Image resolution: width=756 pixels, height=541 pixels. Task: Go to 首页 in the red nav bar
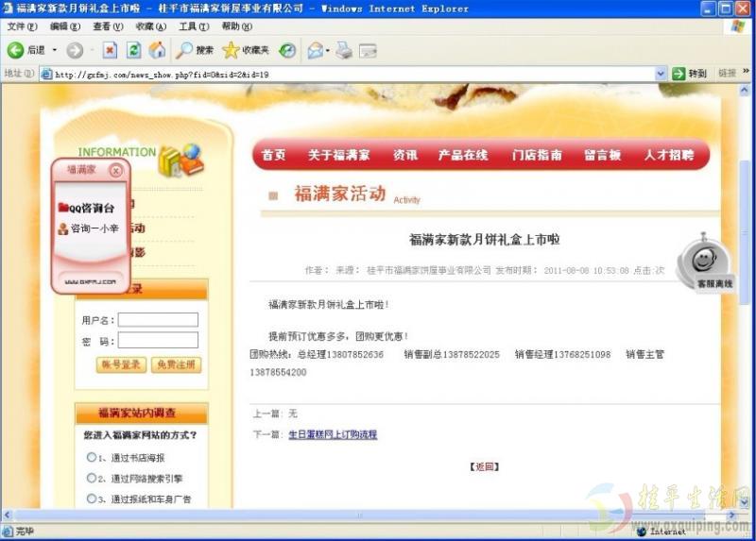coord(273,155)
